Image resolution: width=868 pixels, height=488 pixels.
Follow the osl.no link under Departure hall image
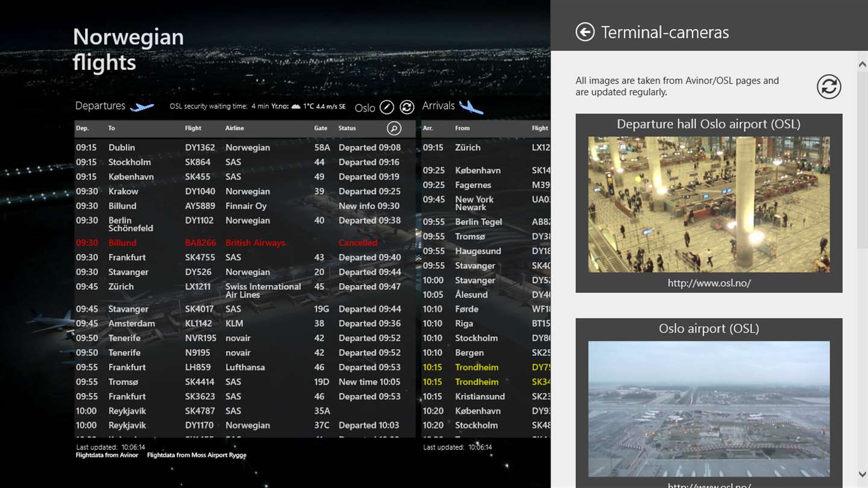[x=709, y=283]
